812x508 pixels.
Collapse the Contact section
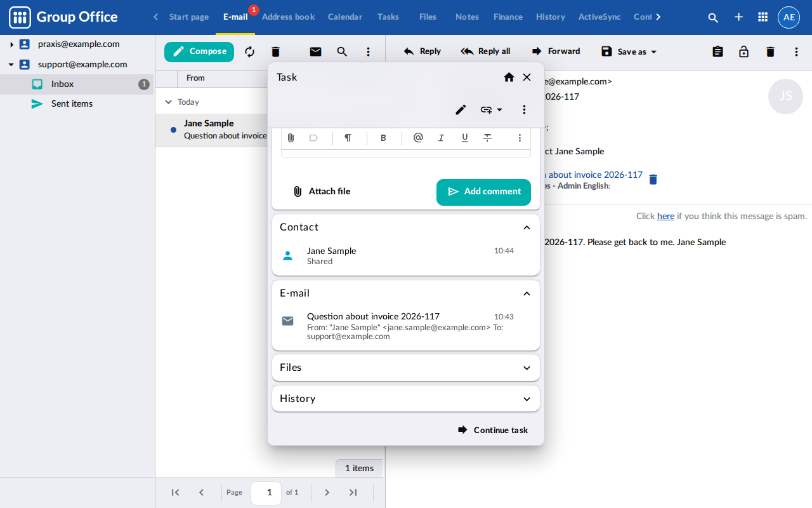point(527,227)
